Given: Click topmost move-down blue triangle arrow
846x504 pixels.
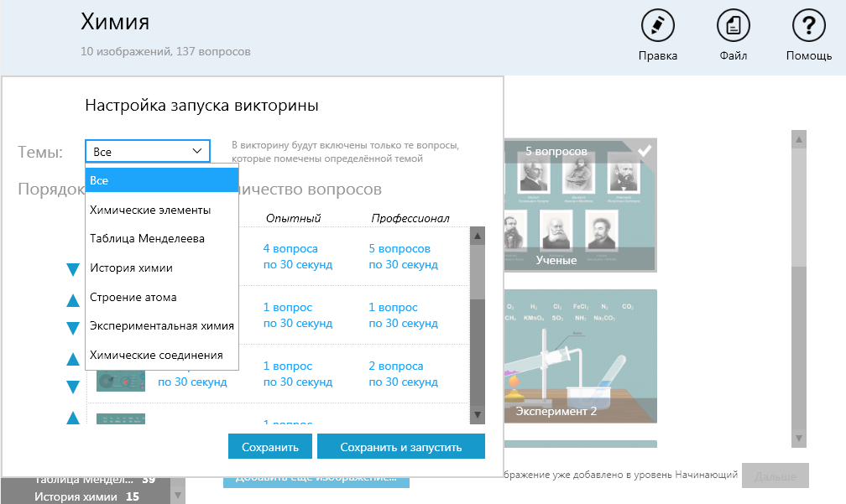Looking at the screenshot, I should point(73,270).
